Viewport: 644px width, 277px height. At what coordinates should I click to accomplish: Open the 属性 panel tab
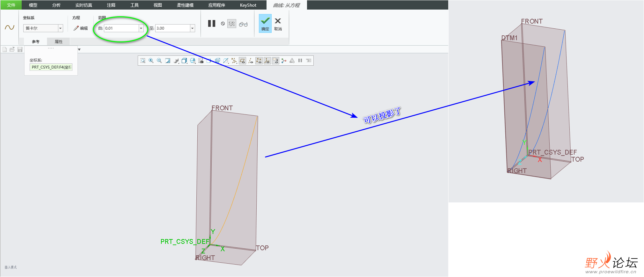[x=59, y=41]
